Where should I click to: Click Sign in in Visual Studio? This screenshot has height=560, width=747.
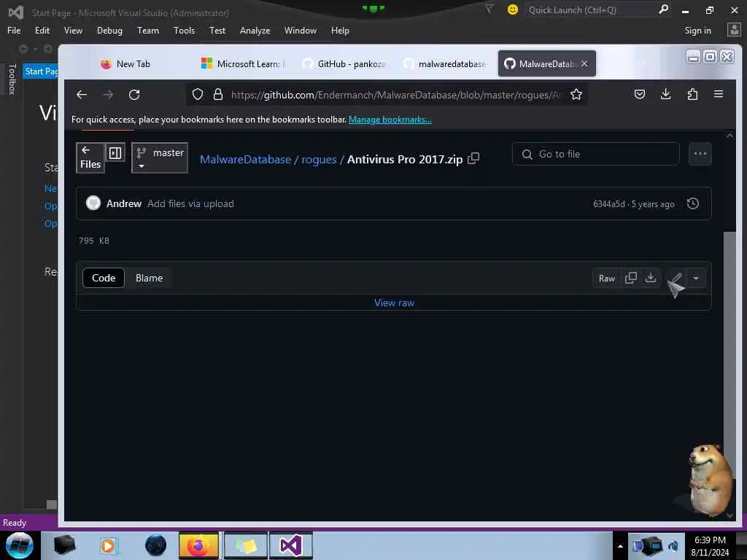(x=697, y=31)
